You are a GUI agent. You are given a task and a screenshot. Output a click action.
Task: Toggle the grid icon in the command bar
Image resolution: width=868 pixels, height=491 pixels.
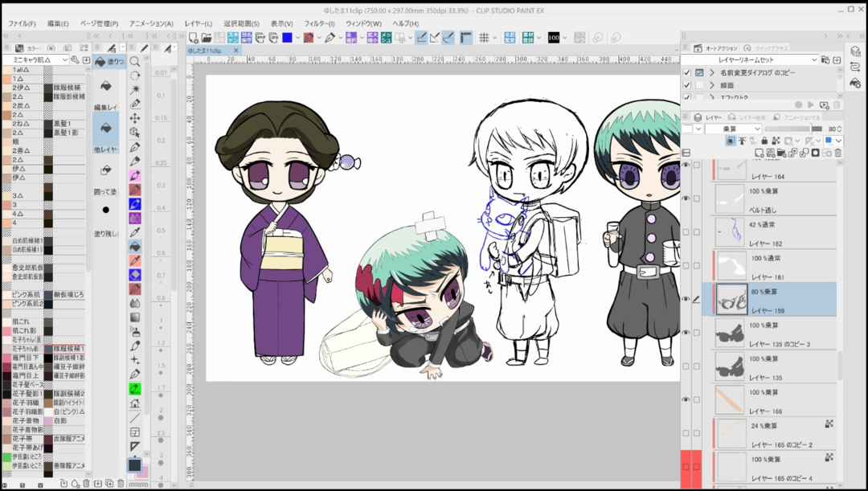click(484, 38)
